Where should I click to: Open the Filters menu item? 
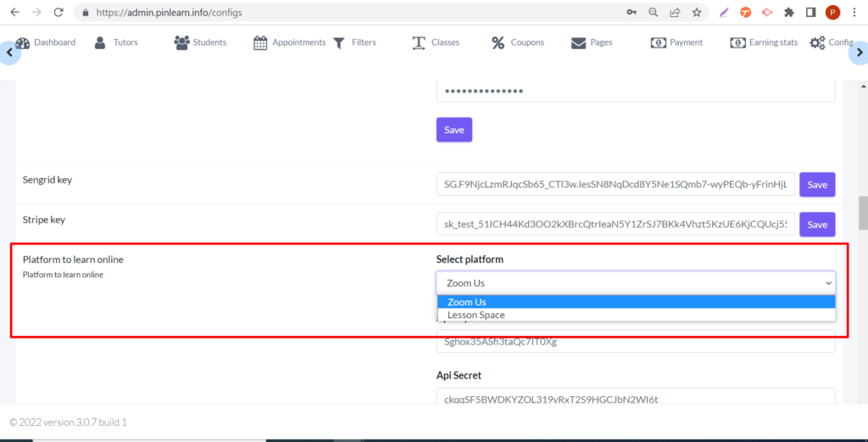click(355, 42)
